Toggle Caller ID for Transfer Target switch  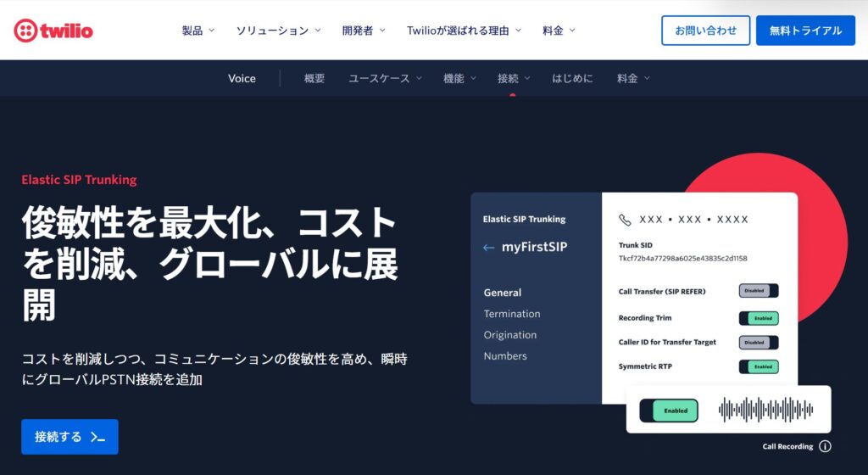[x=759, y=343]
